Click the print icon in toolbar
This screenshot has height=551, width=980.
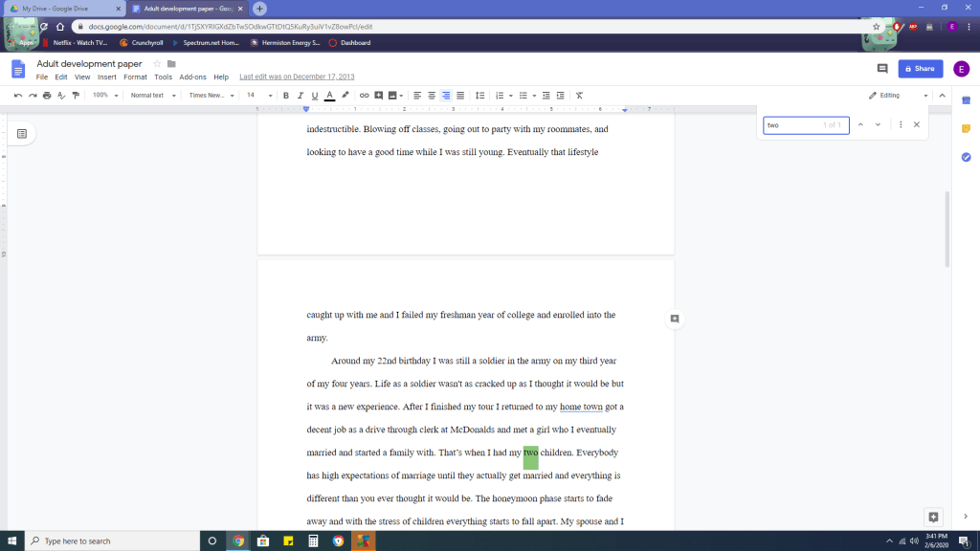(x=47, y=96)
